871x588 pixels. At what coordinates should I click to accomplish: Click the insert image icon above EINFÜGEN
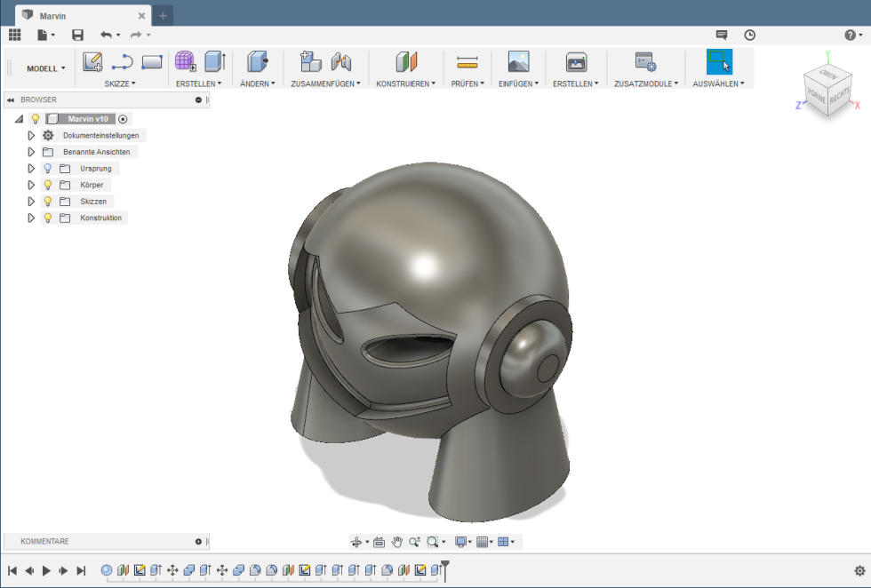[x=518, y=61]
